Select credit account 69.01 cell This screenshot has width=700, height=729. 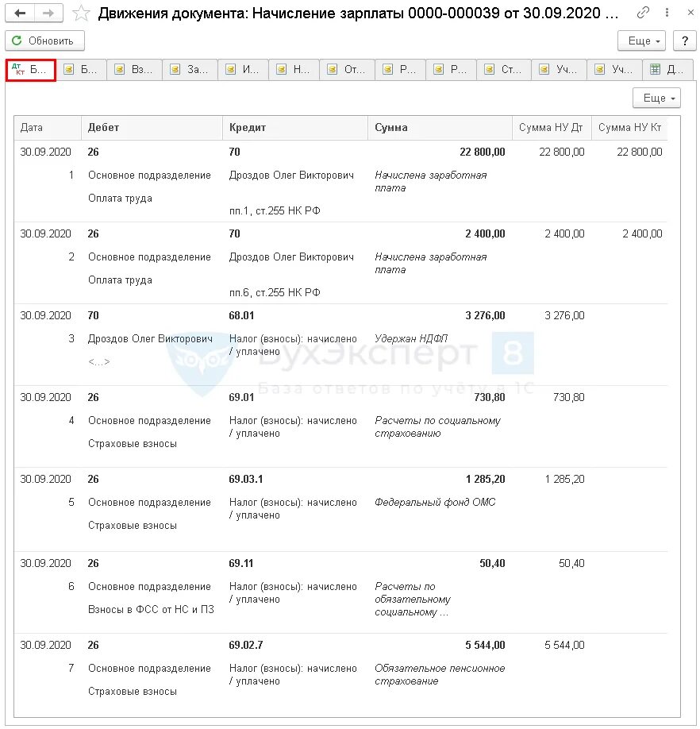pyautogui.click(x=241, y=398)
